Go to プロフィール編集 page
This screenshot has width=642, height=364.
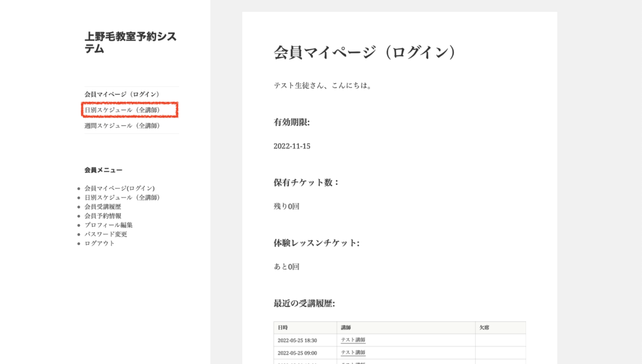108,225
